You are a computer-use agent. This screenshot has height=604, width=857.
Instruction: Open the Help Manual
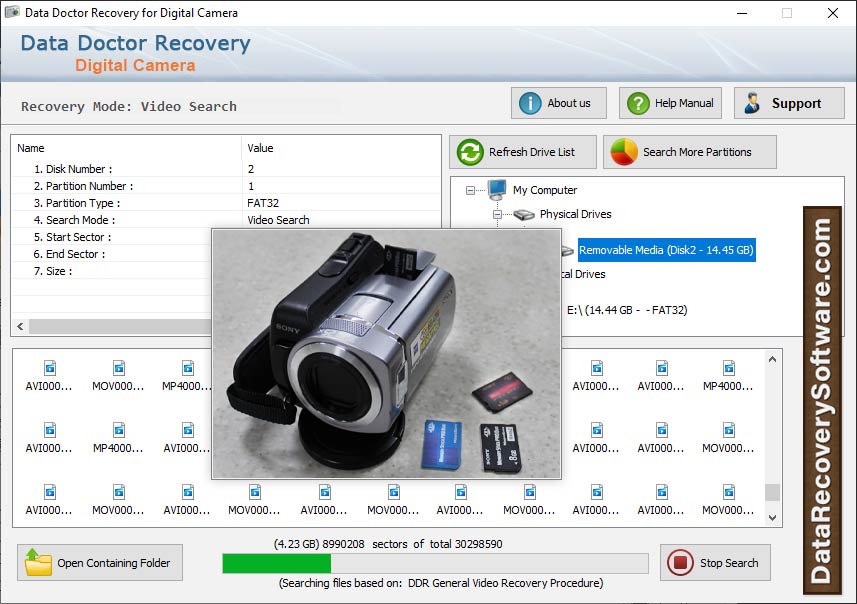pyautogui.click(x=669, y=103)
